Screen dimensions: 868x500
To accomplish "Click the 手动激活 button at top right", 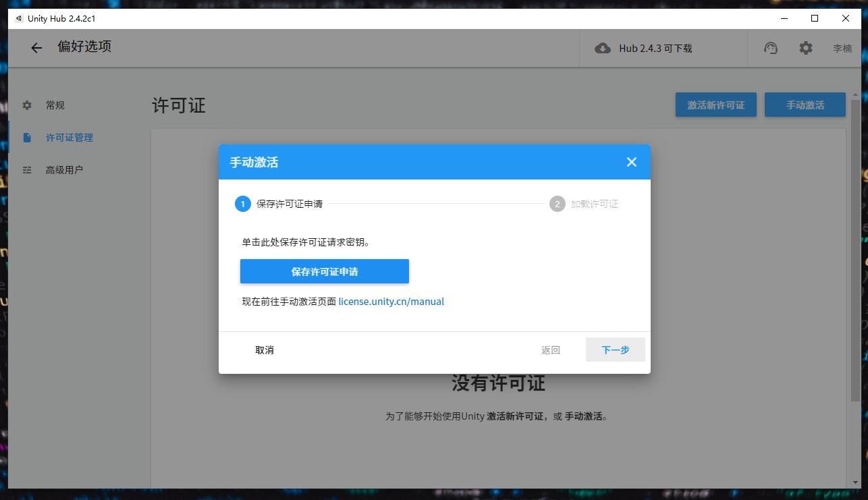I will click(x=805, y=105).
